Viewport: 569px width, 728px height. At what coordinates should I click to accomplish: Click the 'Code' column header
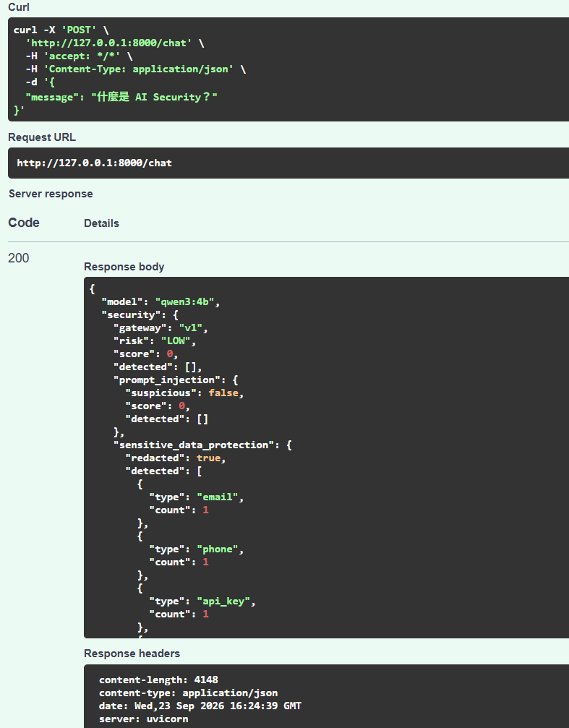[x=24, y=223]
